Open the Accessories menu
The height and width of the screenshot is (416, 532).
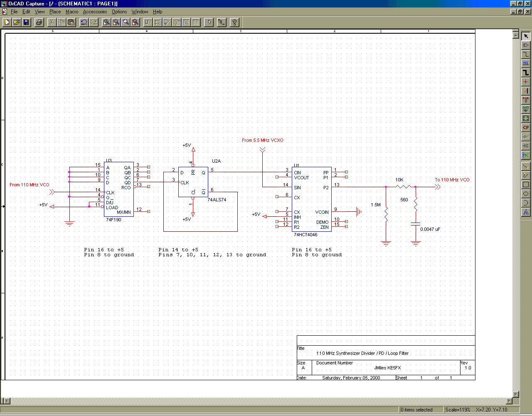(x=95, y=12)
